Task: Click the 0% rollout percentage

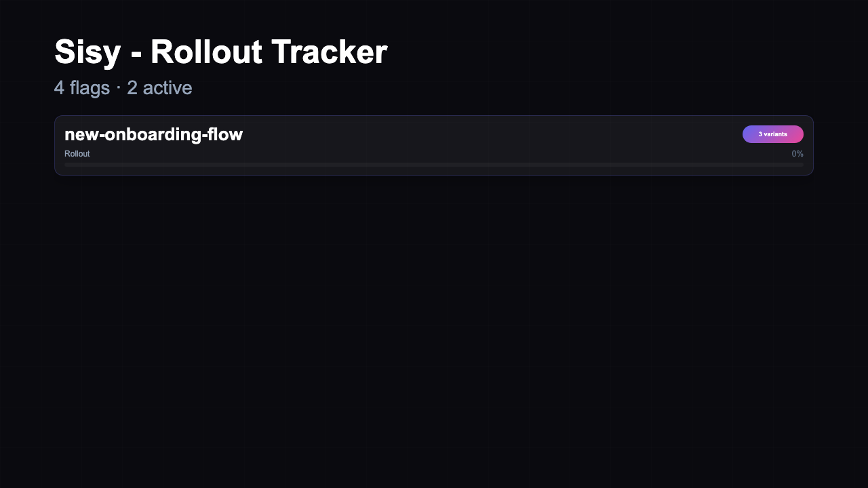Action: tap(797, 154)
